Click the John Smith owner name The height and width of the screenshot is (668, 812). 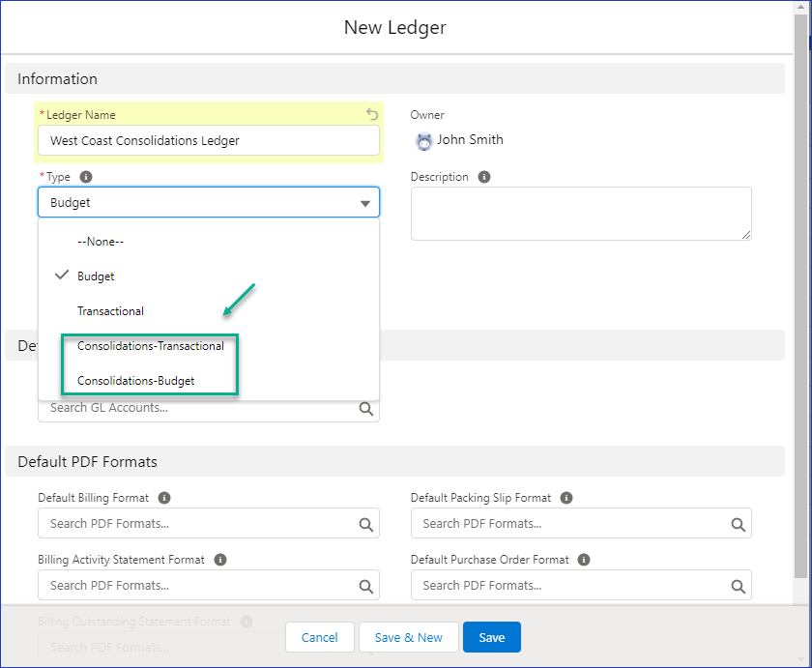click(470, 140)
